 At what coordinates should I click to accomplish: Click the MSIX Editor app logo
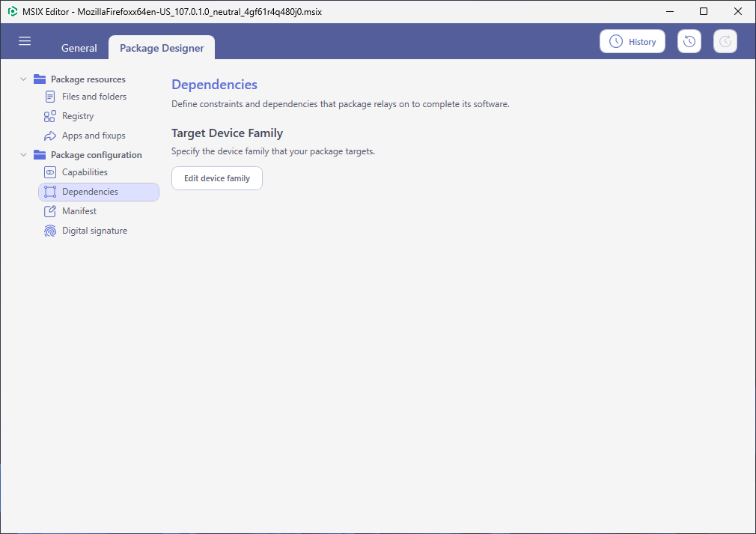13,11
